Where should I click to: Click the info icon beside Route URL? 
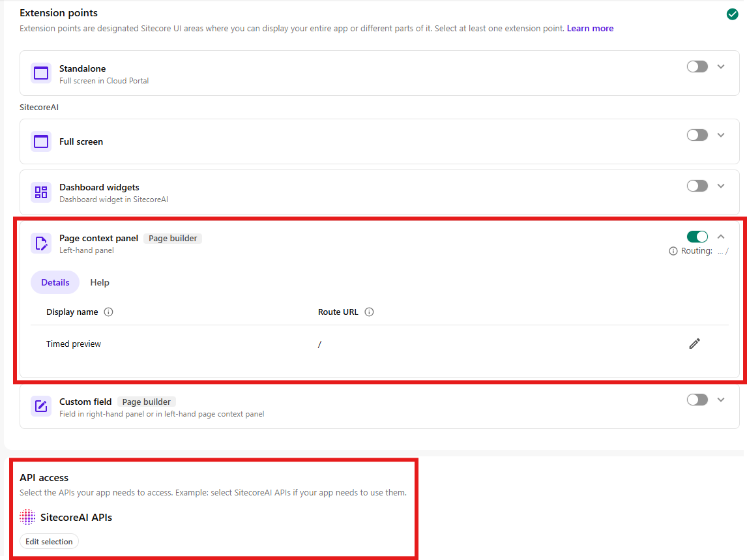(x=369, y=312)
